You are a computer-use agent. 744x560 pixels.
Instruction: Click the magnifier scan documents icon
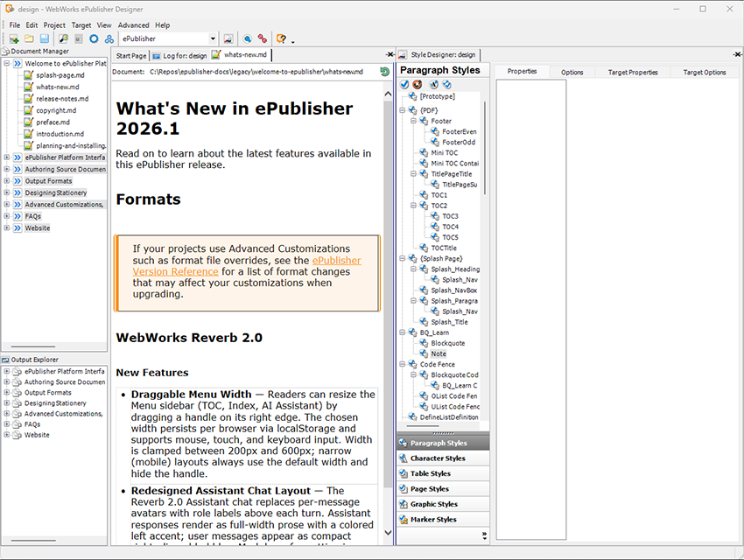click(x=63, y=38)
